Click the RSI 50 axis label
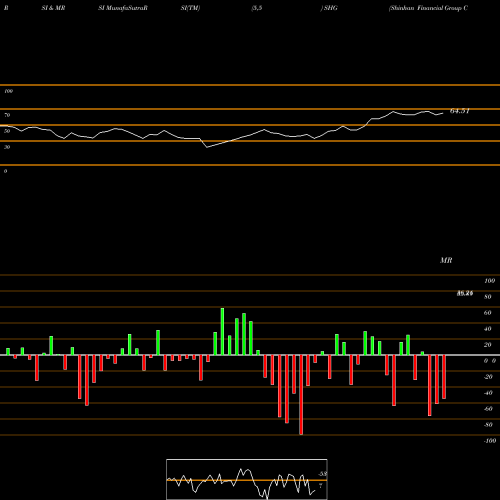 pyautogui.click(x=7, y=131)
